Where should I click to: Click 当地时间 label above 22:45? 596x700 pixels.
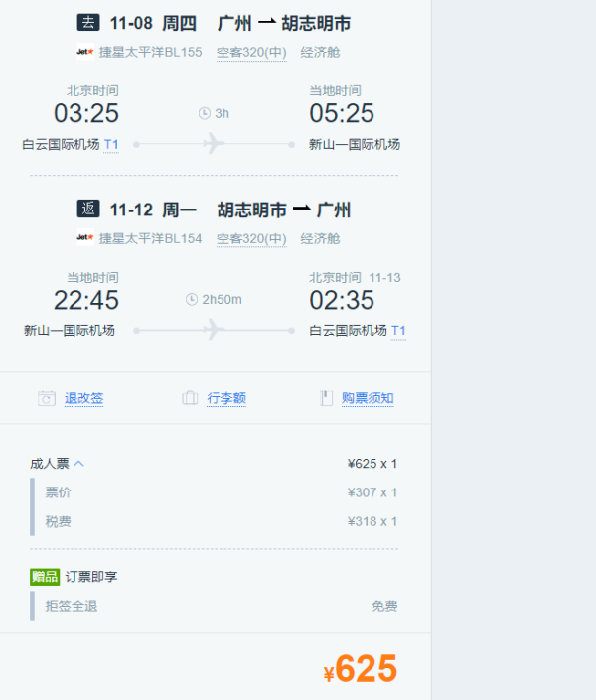92,277
